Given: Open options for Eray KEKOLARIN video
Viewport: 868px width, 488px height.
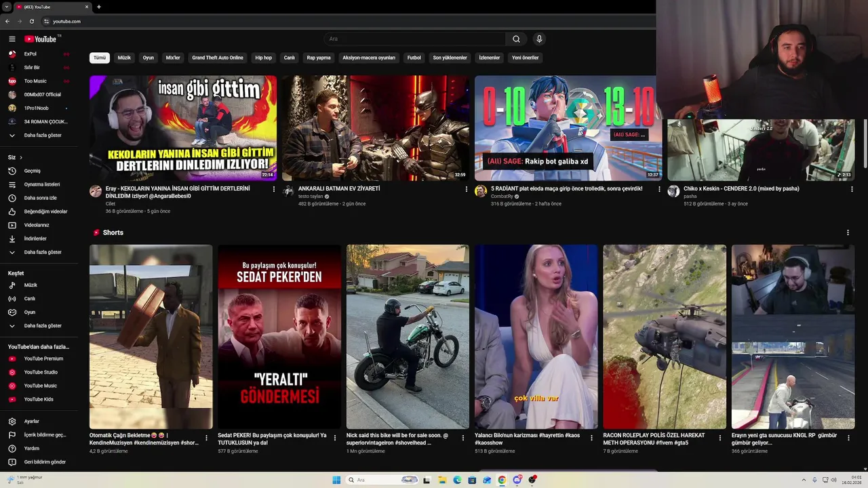Looking at the screenshot, I should (274, 189).
